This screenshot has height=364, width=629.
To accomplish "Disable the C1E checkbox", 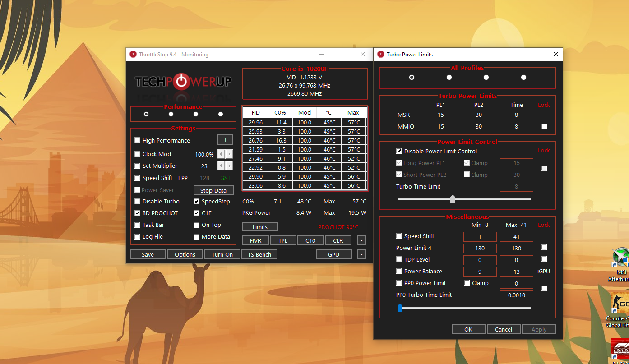I will 197,213.
